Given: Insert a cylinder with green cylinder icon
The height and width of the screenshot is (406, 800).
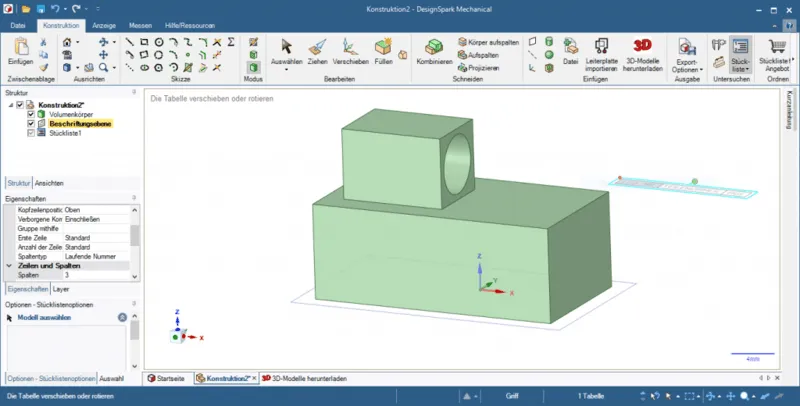Looking at the screenshot, I should coord(549,42).
